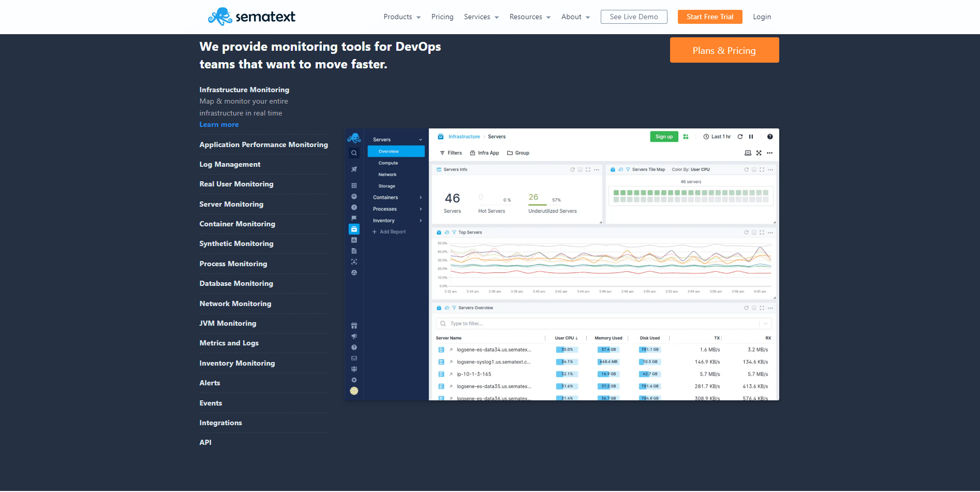Click Learn more under Infrastructure Monitoring
This screenshot has height=492, width=980.
219,124
